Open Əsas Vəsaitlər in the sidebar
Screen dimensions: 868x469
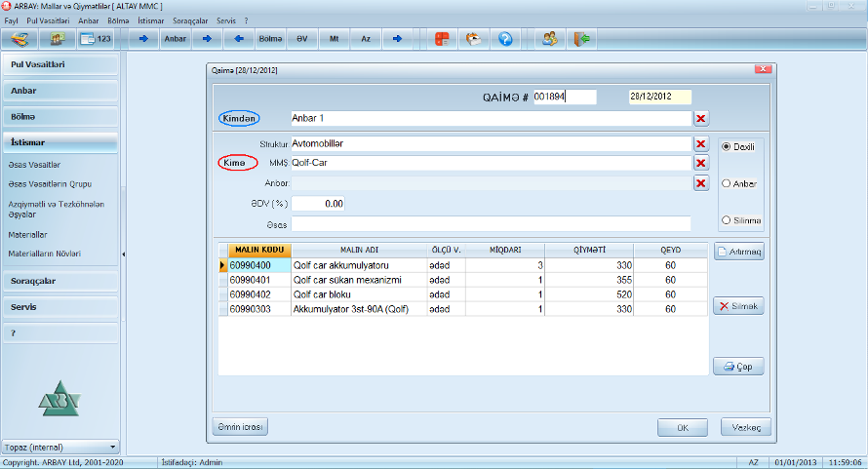pyautogui.click(x=34, y=165)
